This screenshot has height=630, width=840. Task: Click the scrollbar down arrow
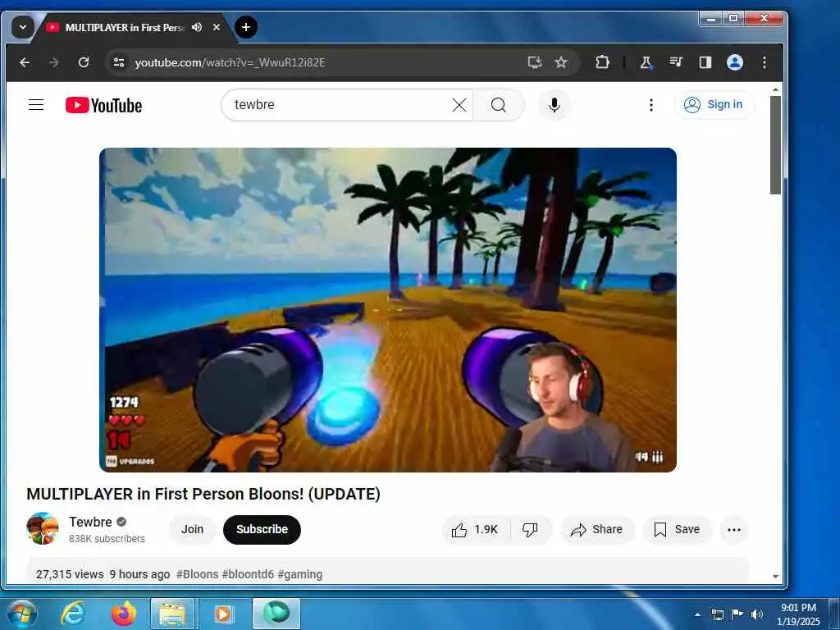pos(776,577)
